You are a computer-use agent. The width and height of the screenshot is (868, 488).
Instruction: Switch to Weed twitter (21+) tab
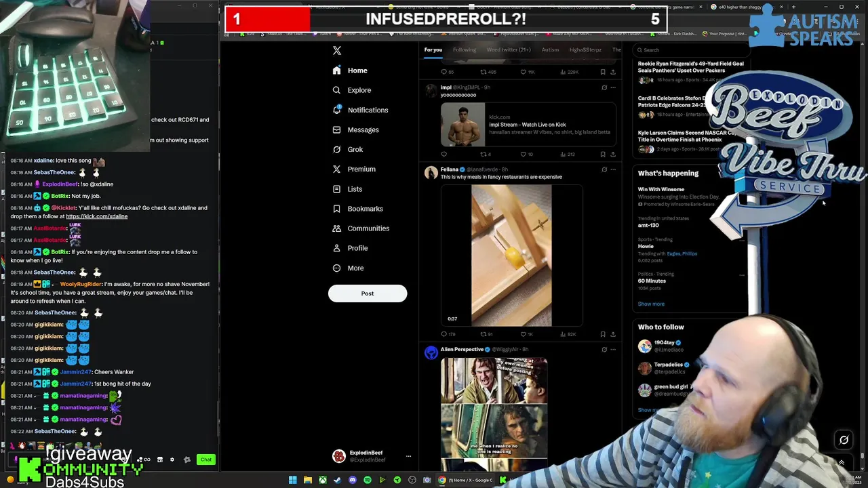pyautogui.click(x=509, y=49)
